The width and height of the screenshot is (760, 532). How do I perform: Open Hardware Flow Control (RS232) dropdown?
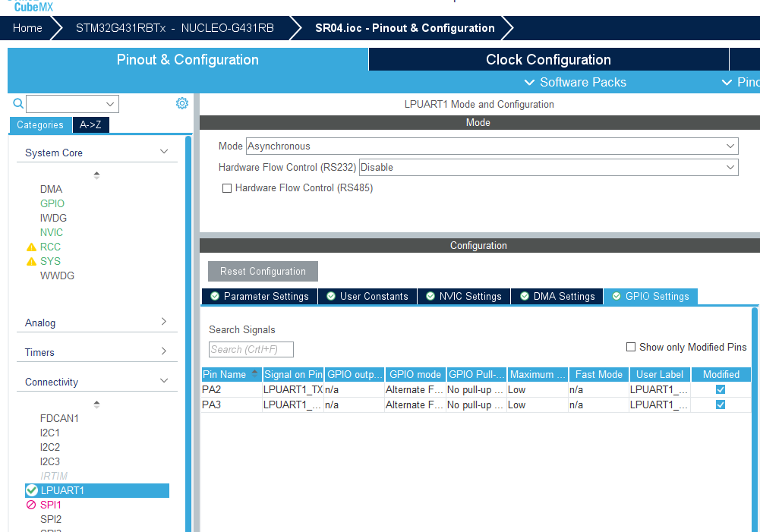pos(549,167)
